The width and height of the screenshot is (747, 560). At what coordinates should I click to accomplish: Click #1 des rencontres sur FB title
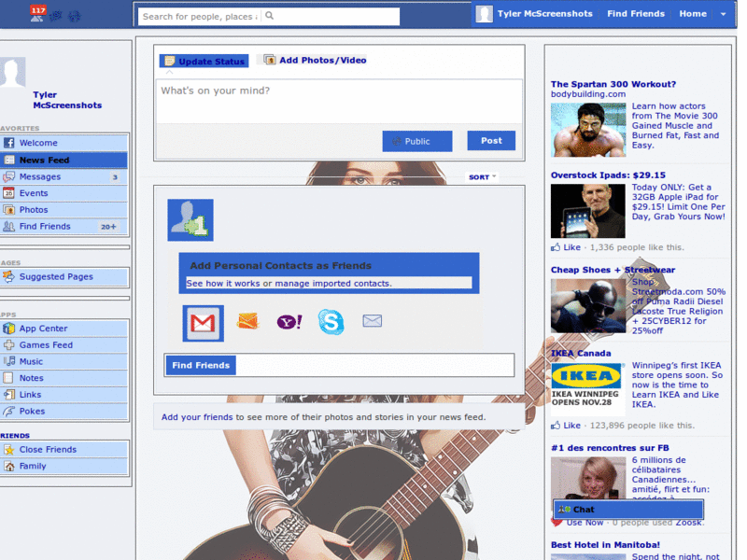(610, 448)
